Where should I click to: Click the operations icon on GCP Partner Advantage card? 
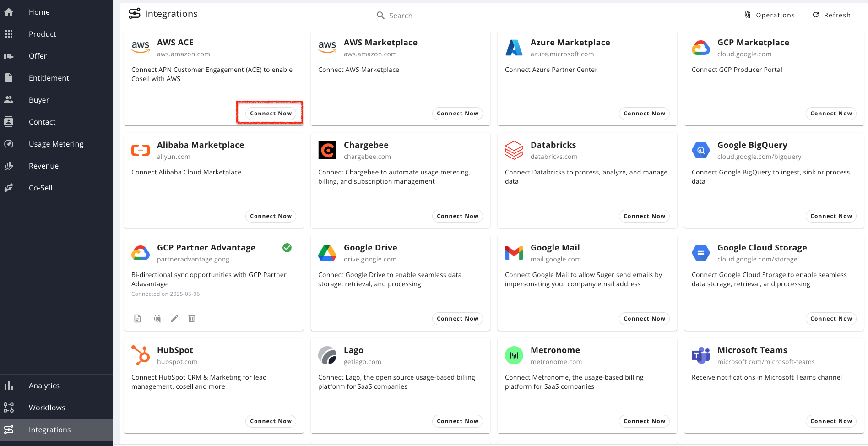(157, 319)
